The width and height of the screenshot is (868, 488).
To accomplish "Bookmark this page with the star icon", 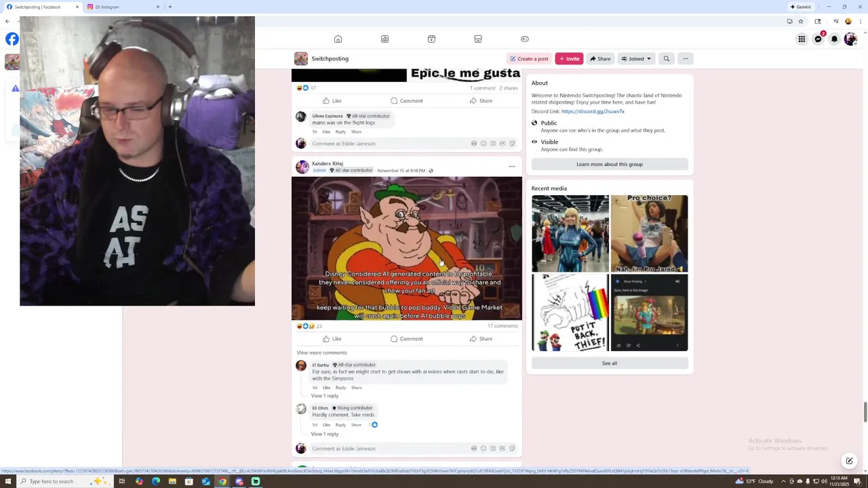I will (800, 21).
